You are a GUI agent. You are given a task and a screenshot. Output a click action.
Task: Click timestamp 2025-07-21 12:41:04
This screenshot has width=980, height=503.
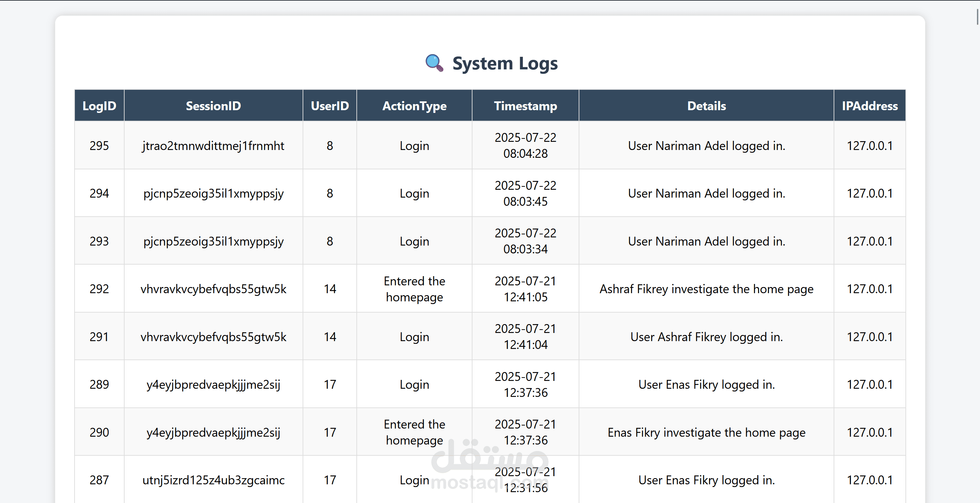coord(525,337)
